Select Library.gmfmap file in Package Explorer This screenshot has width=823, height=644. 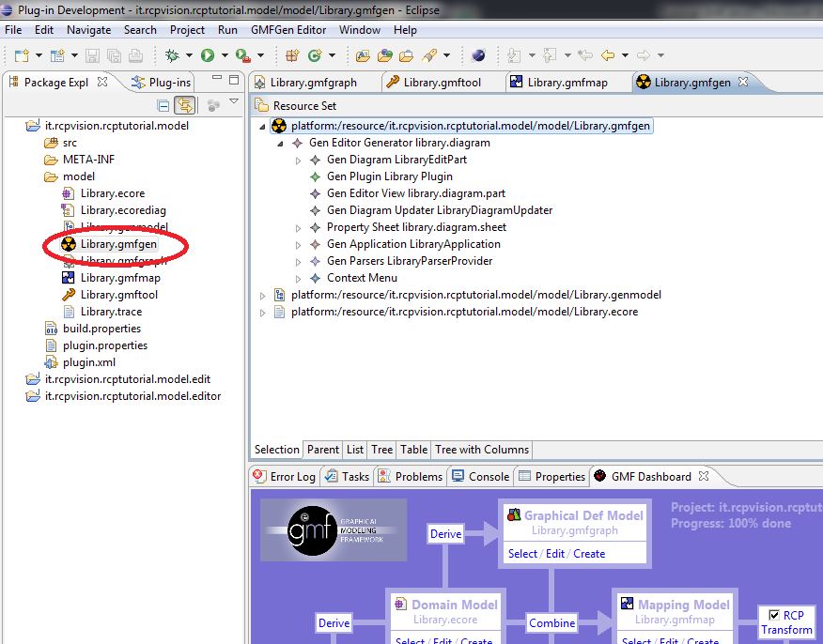[x=119, y=278]
